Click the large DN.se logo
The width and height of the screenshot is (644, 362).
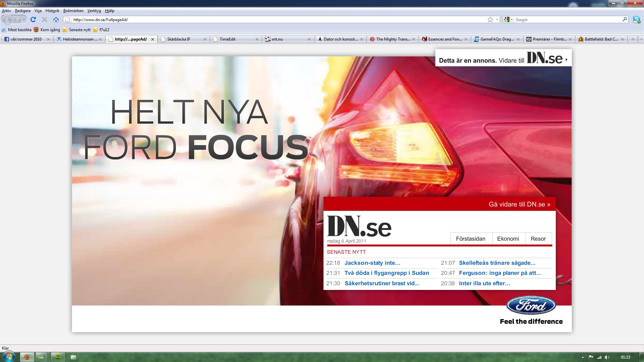[359, 226]
